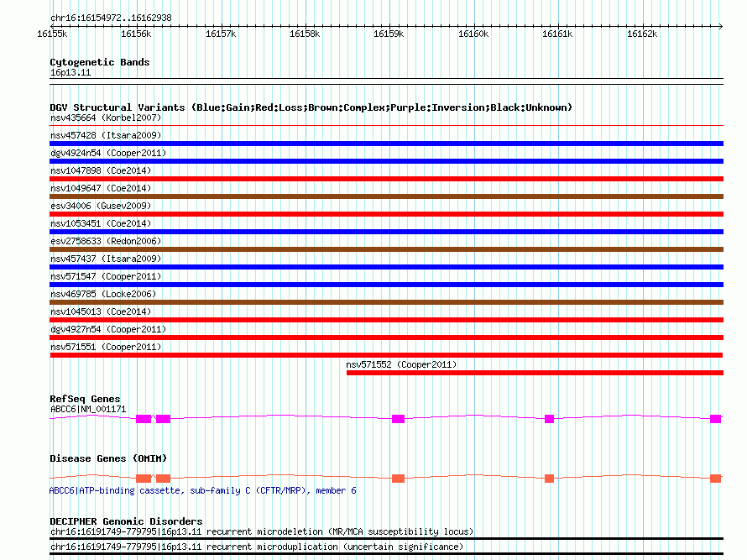Open the 16p13.11 recurrent microdeletion DECIPHER entry
Viewport: 747px width, 560px height.
pyautogui.click(x=261, y=531)
